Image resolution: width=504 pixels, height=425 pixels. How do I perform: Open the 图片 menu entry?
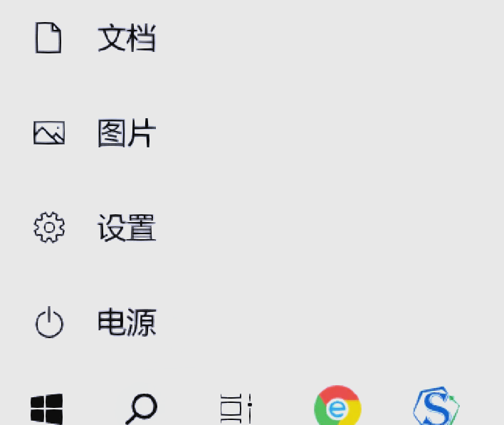[x=252, y=132]
